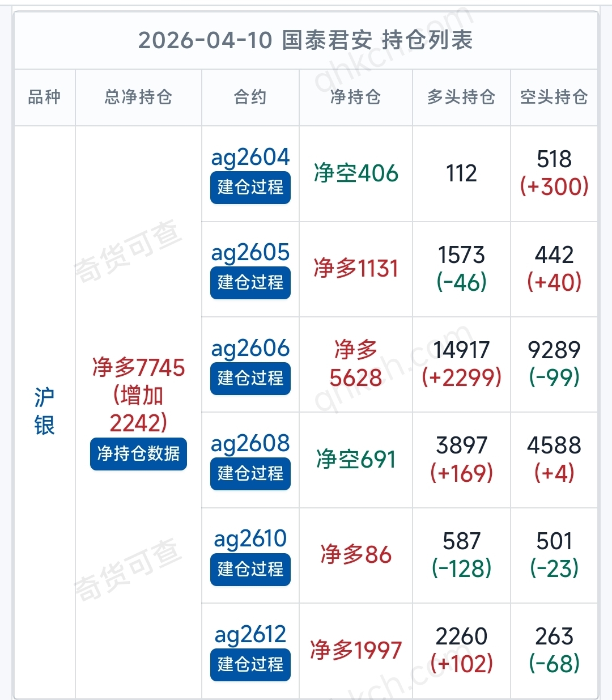Click the 空头持仓 column header
Screen dimensions: 612x700
(x=554, y=97)
